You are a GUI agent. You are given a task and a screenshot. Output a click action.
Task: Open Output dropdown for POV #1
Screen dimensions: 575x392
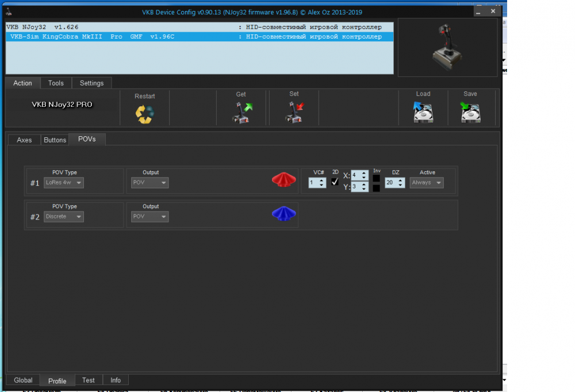149,183
